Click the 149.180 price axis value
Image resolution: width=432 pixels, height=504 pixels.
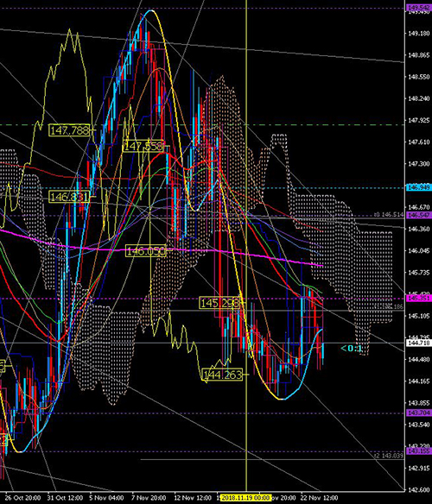click(419, 34)
